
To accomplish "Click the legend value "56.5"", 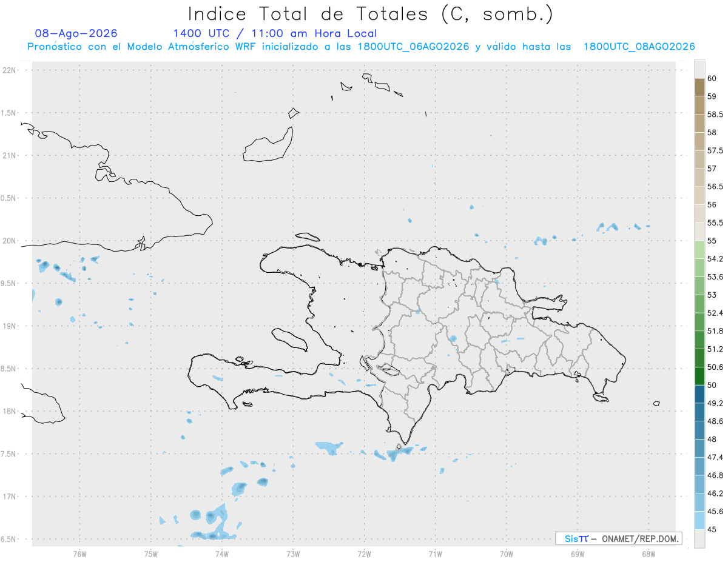I will (x=715, y=187).
